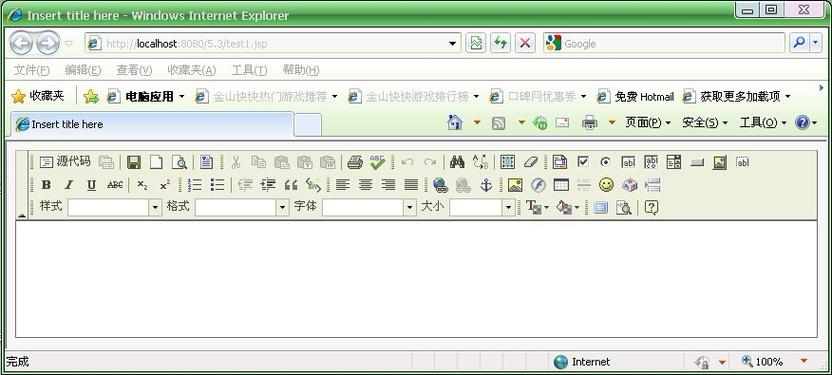Image resolution: width=832 pixels, height=375 pixels.
Task: Toggle Strikethrough ABC formatting
Action: coord(115,185)
